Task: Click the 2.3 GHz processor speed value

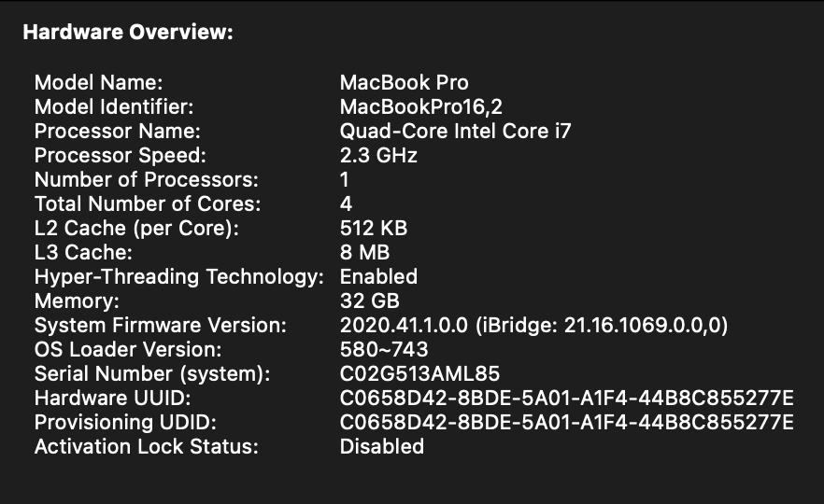Action: point(378,155)
